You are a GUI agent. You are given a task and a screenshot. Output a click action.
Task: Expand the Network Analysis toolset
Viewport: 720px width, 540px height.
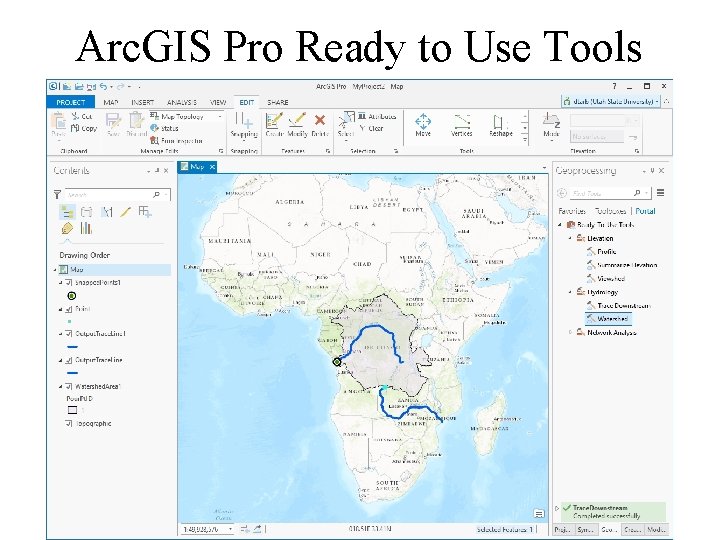(x=570, y=332)
